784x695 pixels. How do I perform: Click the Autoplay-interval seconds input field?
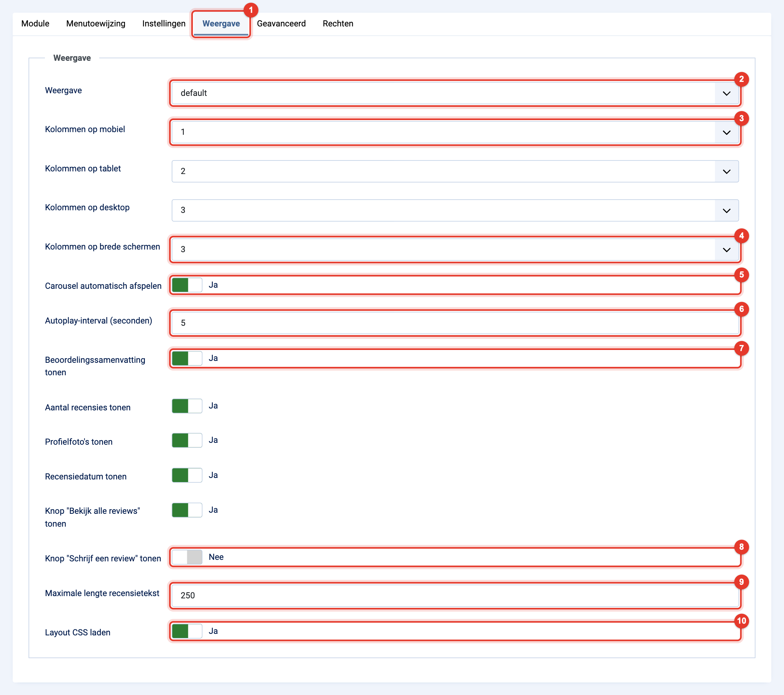point(455,323)
